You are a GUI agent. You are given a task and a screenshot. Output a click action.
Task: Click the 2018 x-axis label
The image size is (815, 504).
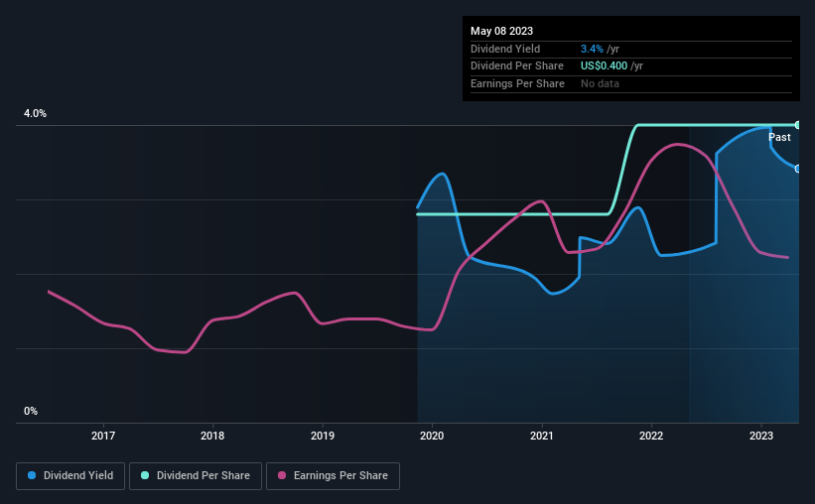coord(212,436)
